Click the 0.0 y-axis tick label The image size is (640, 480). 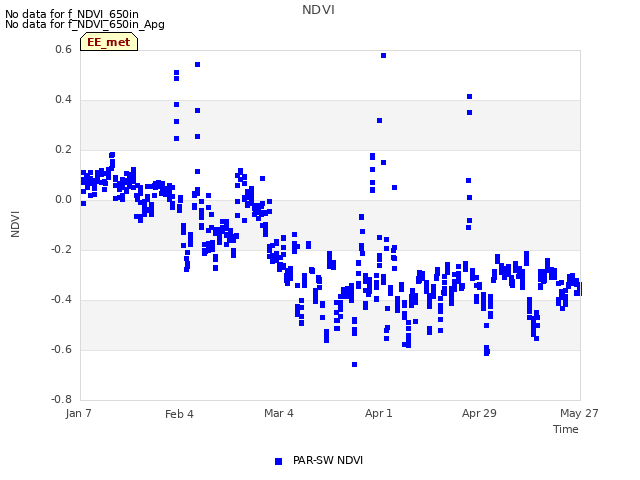(63, 200)
